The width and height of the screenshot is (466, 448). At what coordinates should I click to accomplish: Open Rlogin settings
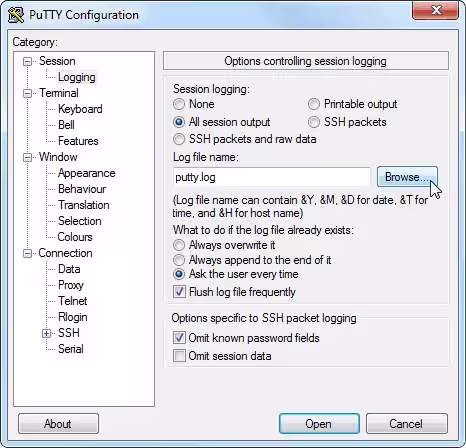72,317
